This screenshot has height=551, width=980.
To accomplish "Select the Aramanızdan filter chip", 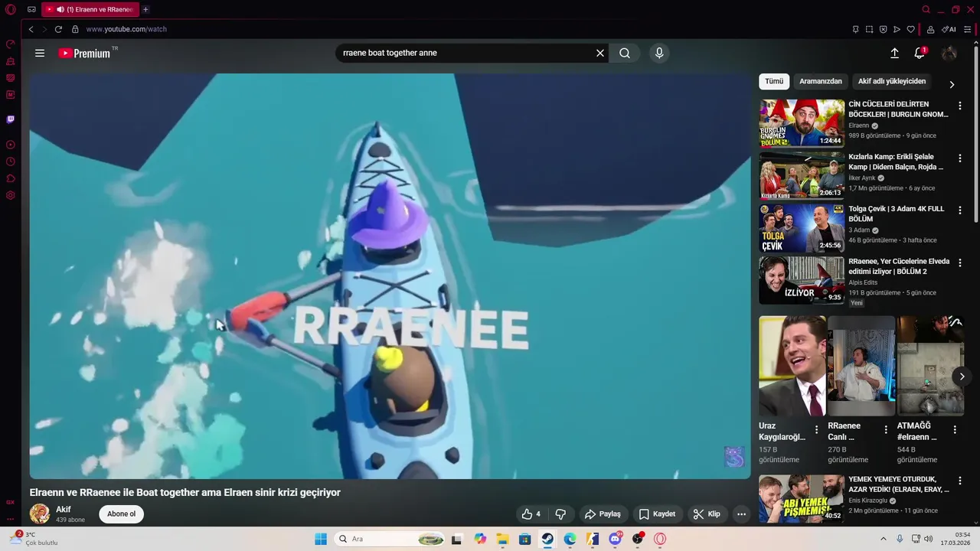I will click(x=821, y=81).
